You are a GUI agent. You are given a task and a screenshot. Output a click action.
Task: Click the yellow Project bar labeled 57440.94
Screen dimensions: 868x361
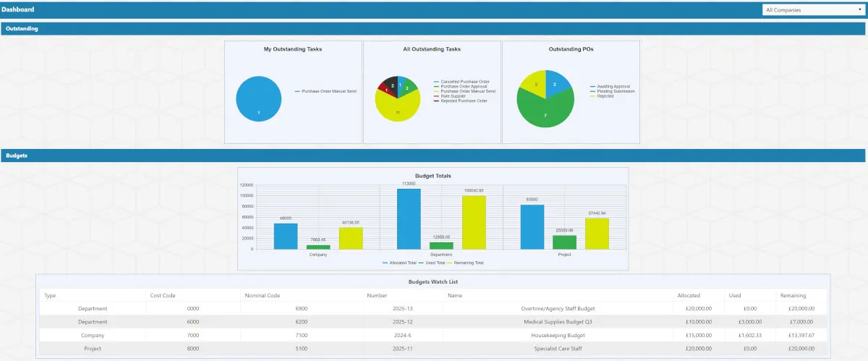[598, 234]
